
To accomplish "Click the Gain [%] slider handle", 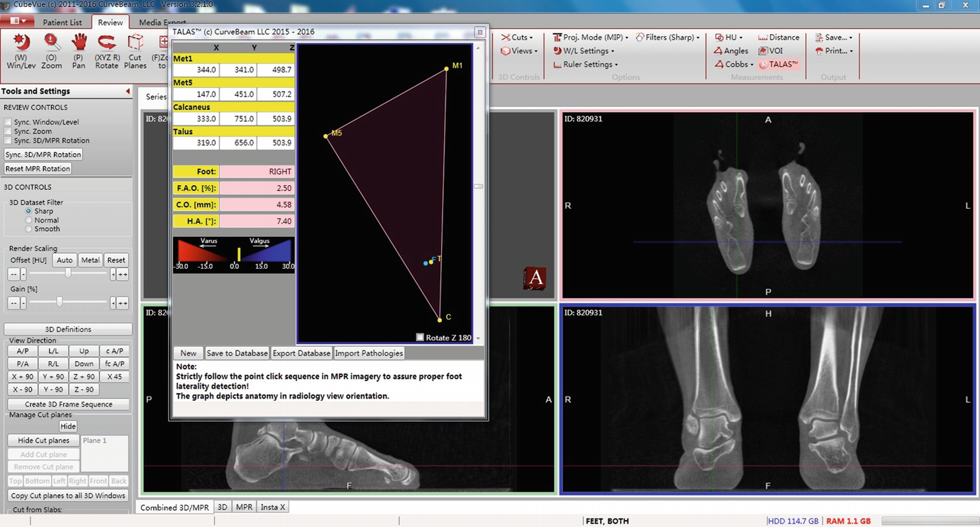I will (60, 303).
